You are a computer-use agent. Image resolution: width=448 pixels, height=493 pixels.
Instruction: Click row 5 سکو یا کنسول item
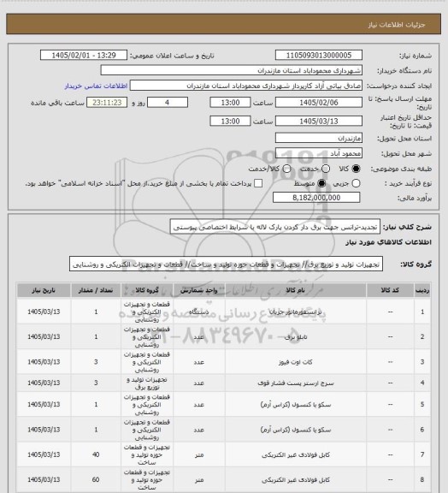pyautogui.click(x=296, y=405)
